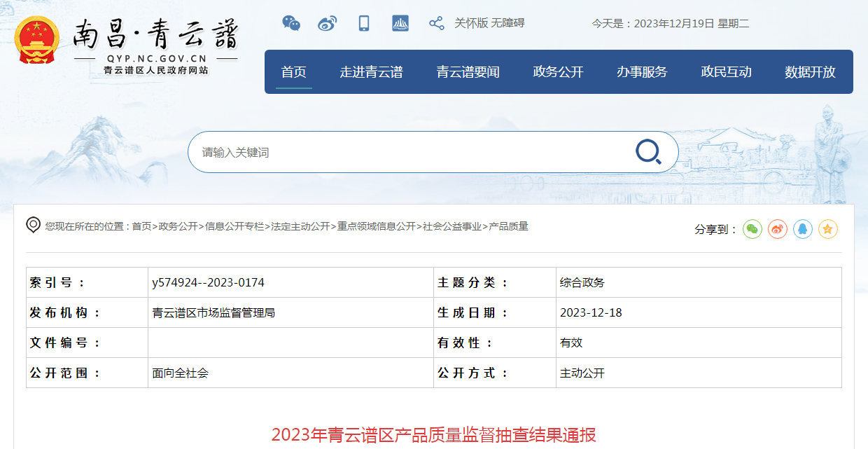Open the Weibo icon in top header

327,23
